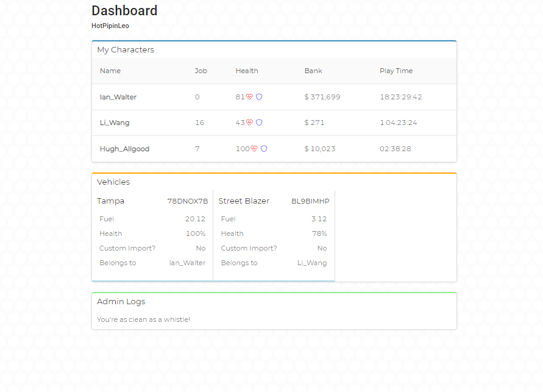Image resolution: width=543 pixels, height=392 pixels.
Task: Click Ian_Walter's heart health icon
Action: tap(249, 97)
